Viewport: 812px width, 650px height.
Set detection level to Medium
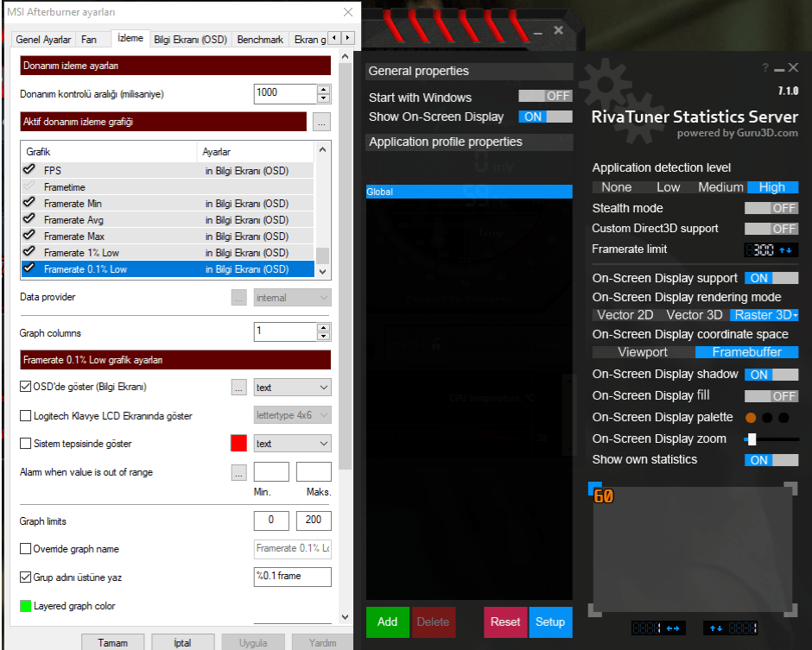click(720, 187)
